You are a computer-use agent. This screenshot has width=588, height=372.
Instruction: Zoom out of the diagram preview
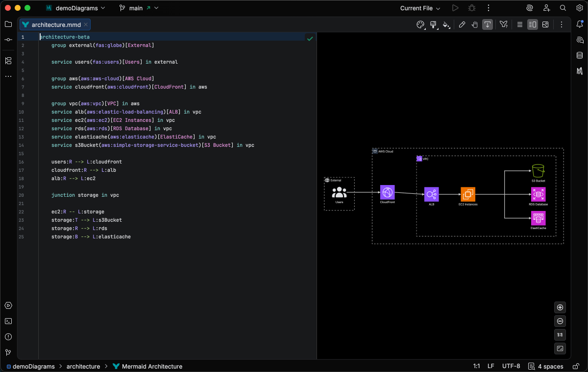pyautogui.click(x=561, y=321)
